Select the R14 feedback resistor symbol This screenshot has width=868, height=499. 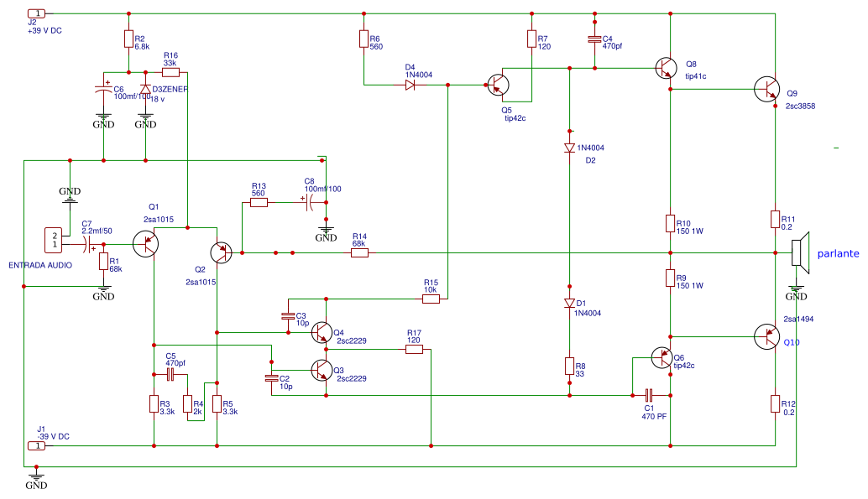click(x=359, y=252)
